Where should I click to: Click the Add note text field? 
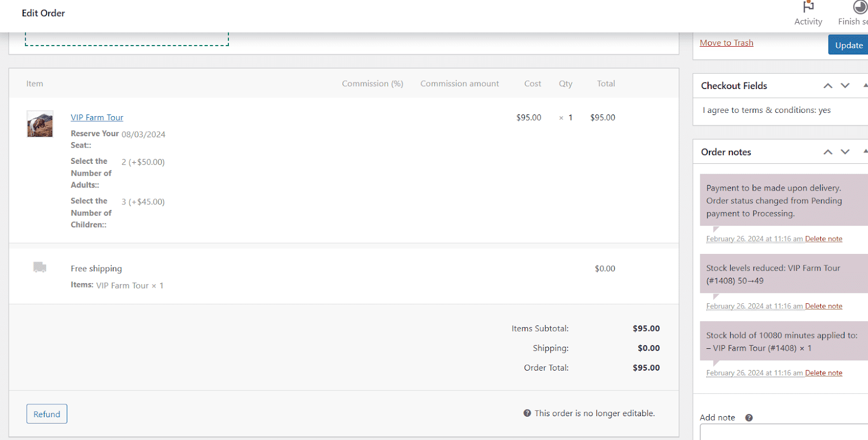pos(784,432)
